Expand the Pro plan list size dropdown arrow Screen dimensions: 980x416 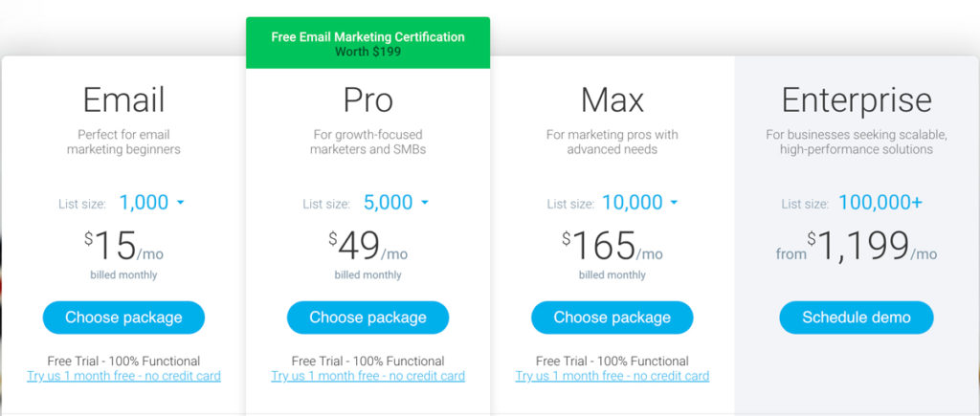[x=425, y=203]
